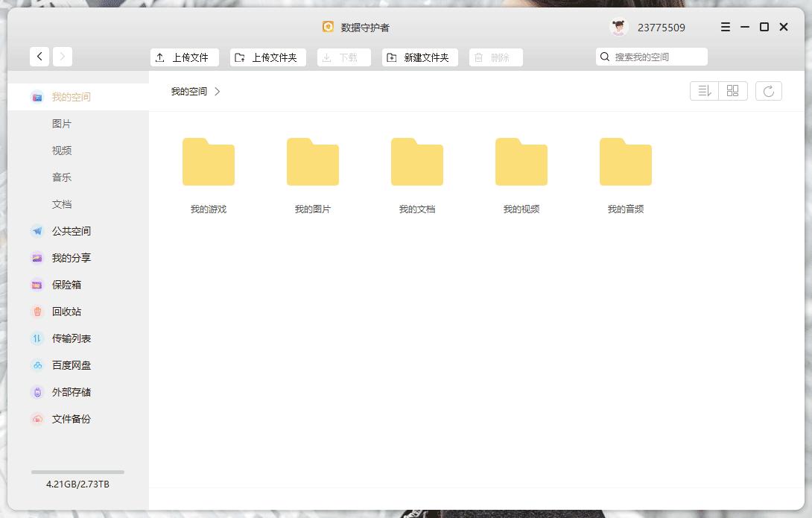Viewport: 812px width, 518px height.
Task: Open 我的分享 my shares
Action: (x=64, y=257)
